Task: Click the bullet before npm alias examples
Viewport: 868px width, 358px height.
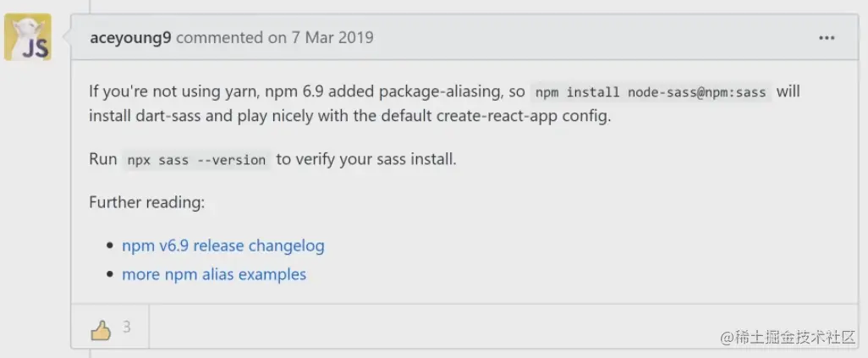Action: coord(110,275)
